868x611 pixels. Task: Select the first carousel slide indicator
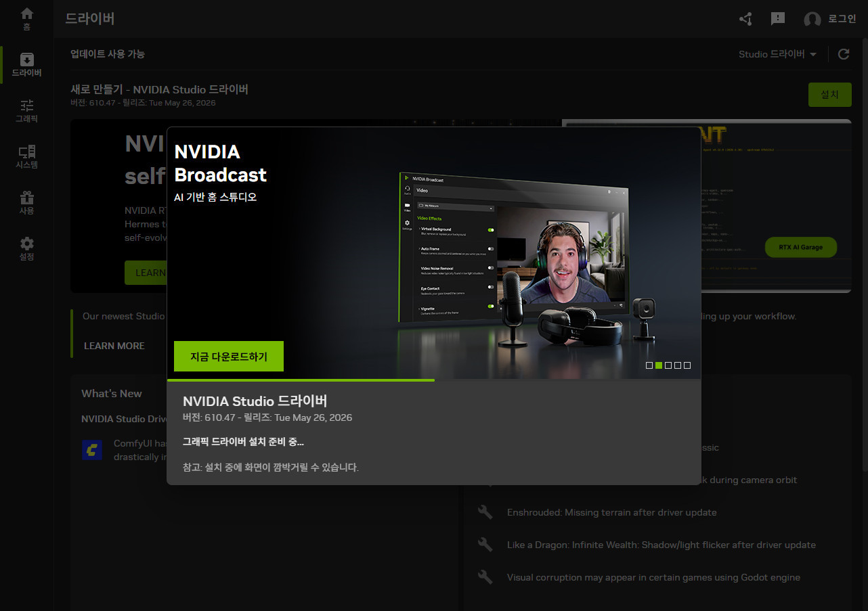[x=649, y=365]
